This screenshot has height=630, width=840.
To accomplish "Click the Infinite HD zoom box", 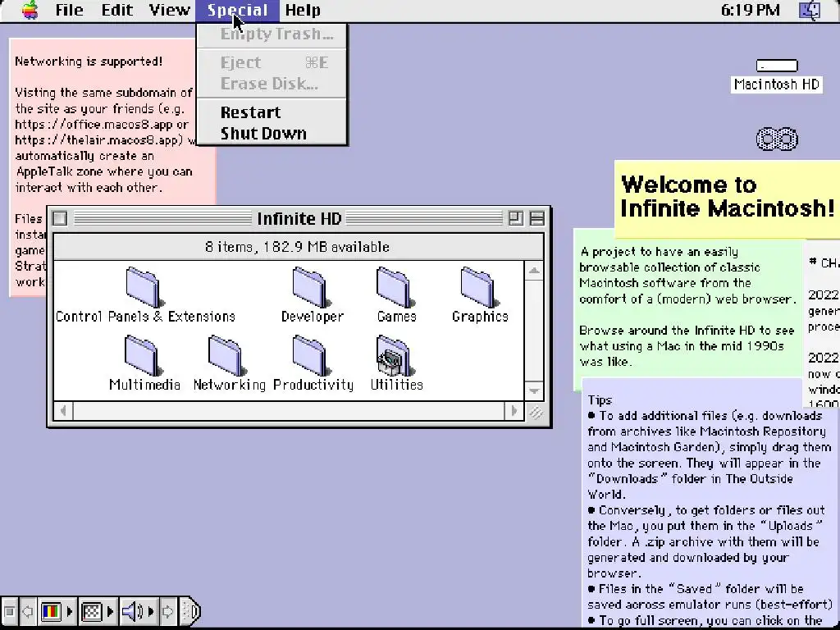I will coord(515,218).
